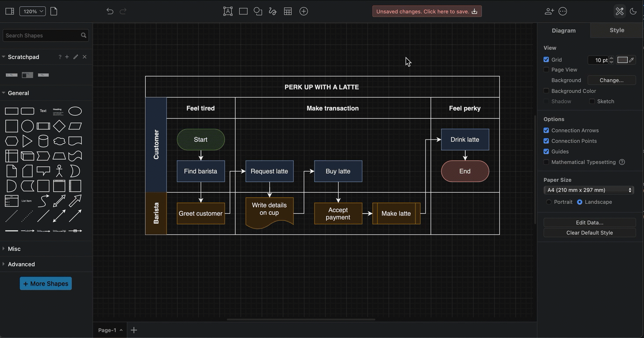This screenshot has width=644, height=338.
Task: Select the Portrait radio button
Action: tap(549, 202)
